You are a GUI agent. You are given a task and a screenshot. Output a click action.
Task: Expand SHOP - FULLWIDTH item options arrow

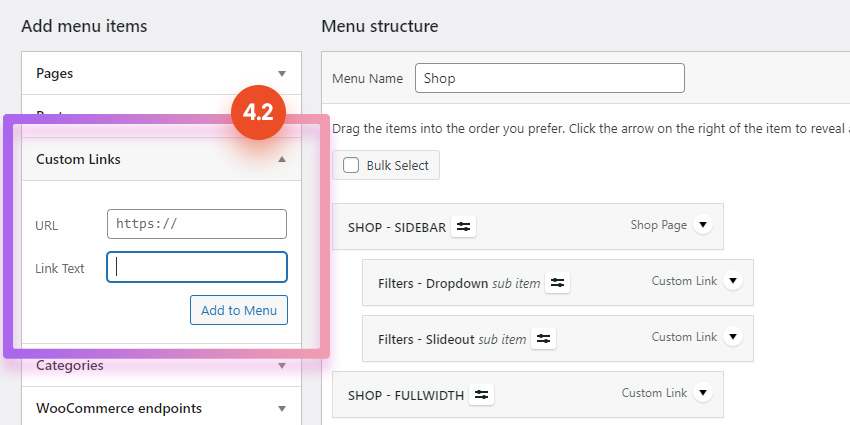[703, 392]
